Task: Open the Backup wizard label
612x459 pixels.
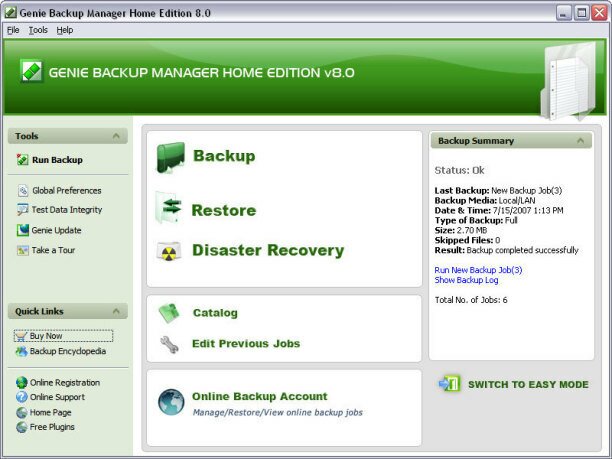Action: (x=224, y=156)
